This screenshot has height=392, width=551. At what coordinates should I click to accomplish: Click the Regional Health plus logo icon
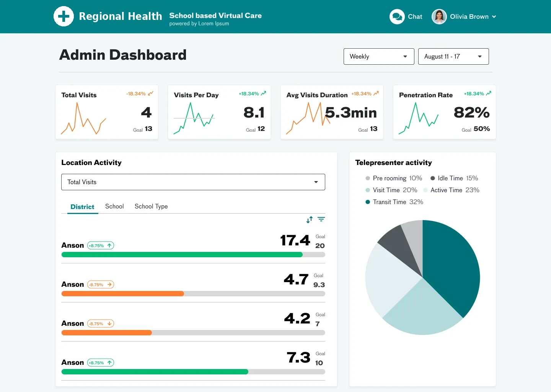pos(64,16)
